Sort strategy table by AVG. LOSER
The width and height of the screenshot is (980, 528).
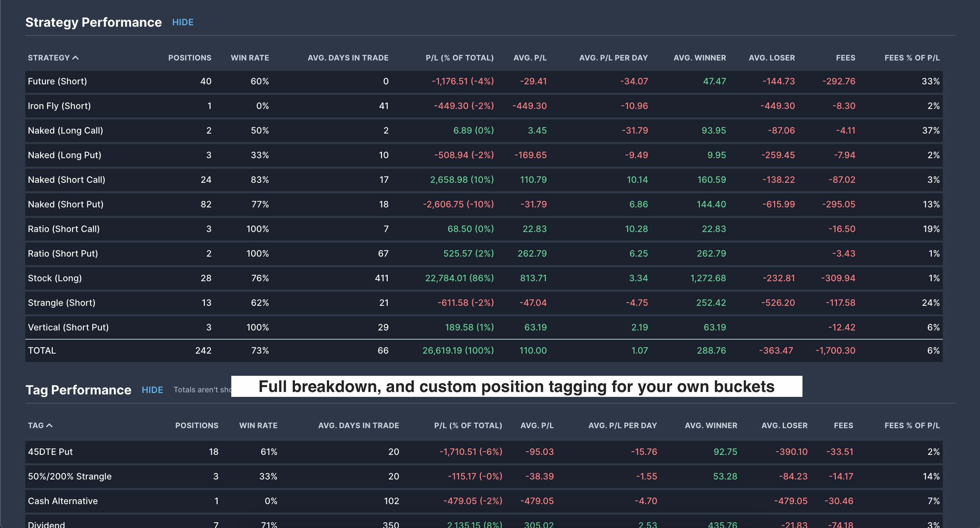[772, 58]
